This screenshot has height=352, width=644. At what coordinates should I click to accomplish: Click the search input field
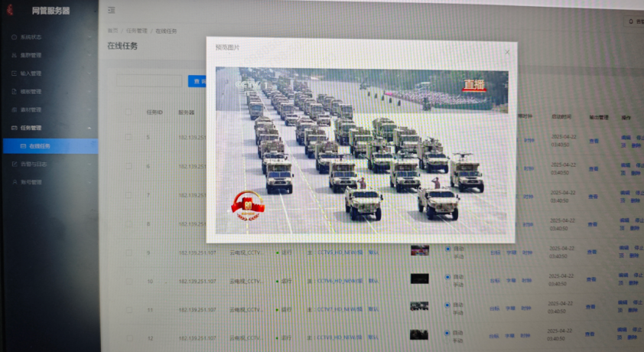(149, 80)
